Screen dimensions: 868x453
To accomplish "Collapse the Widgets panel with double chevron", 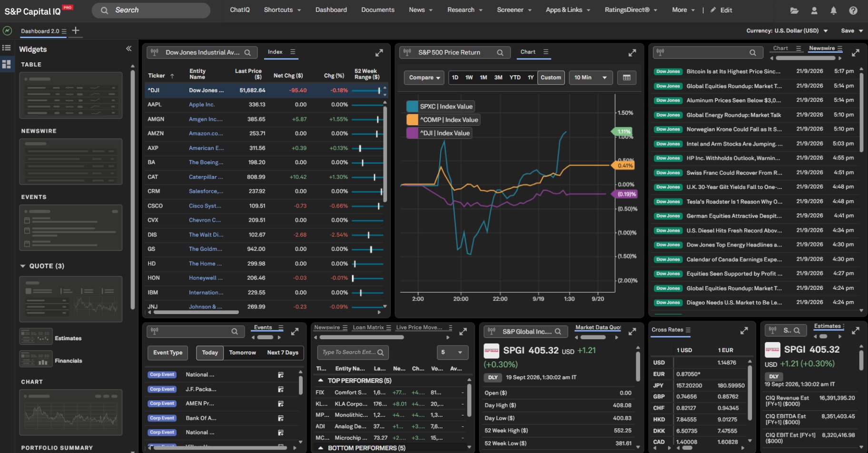I will click(128, 49).
